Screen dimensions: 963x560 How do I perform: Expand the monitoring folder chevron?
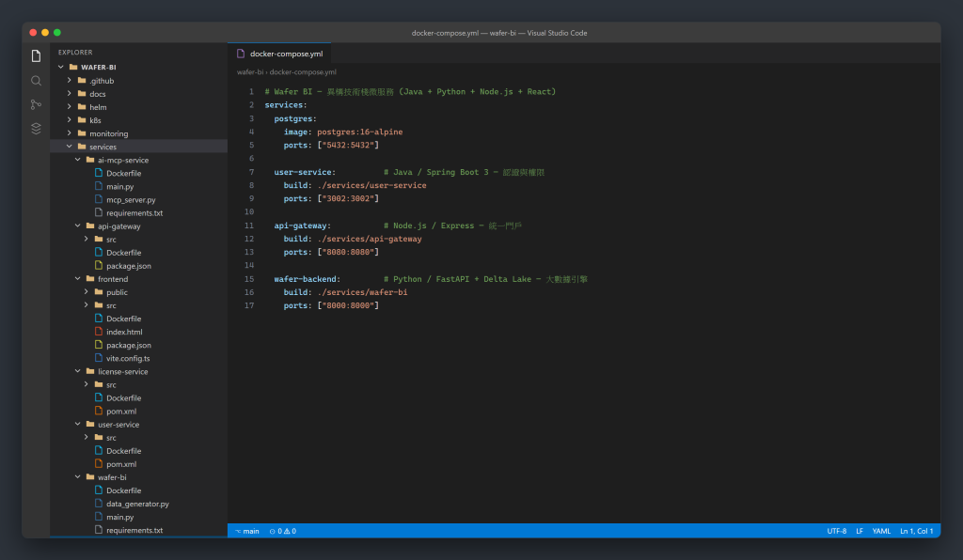click(x=69, y=133)
